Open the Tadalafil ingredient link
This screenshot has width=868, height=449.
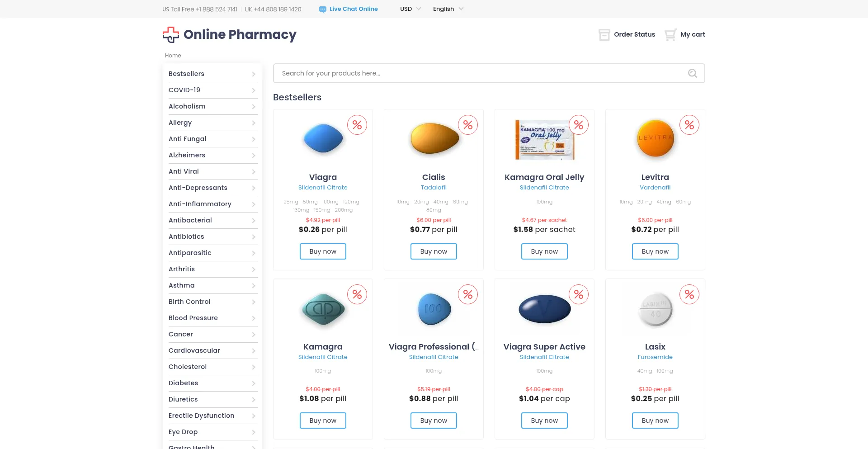[434, 188]
